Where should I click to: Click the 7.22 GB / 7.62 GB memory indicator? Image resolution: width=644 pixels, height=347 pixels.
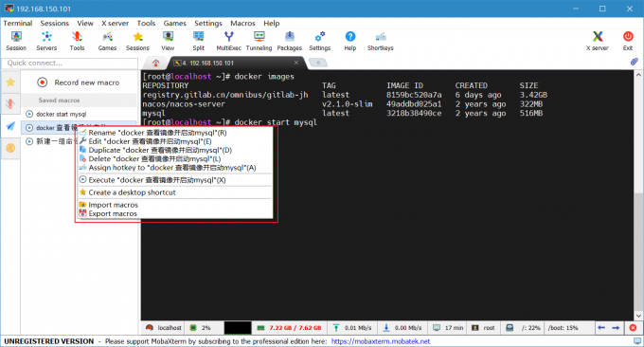point(289,328)
